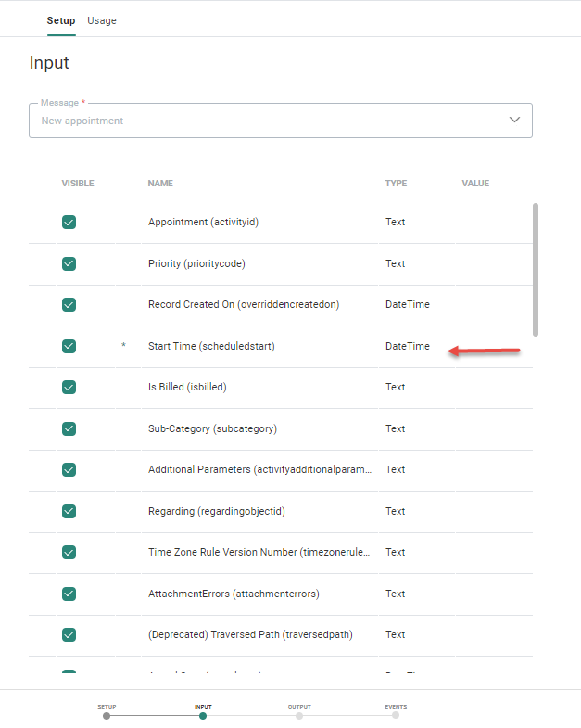Screen dimensions: 581x728
Task: Uncheck Record Created On visibility checkbox
Action: point(69,305)
